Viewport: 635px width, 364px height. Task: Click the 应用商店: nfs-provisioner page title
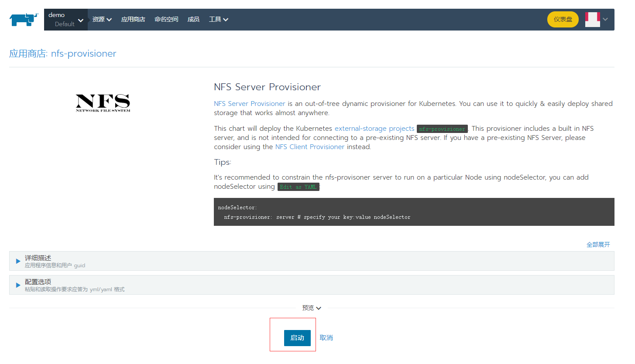click(63, 54)
